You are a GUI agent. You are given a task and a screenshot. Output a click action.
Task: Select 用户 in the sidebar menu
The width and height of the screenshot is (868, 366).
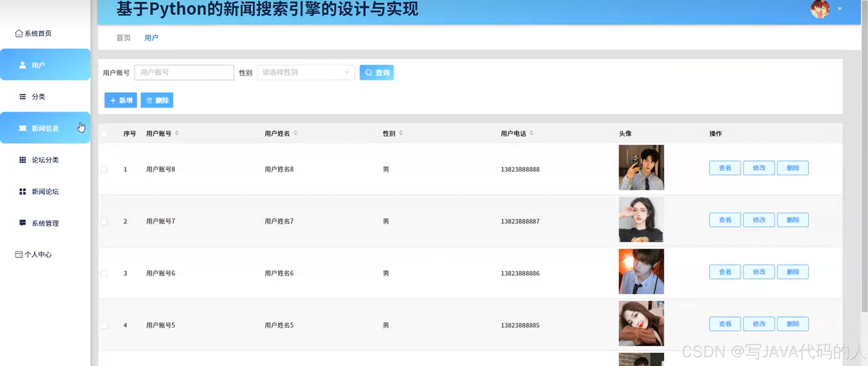coord(45,65)
